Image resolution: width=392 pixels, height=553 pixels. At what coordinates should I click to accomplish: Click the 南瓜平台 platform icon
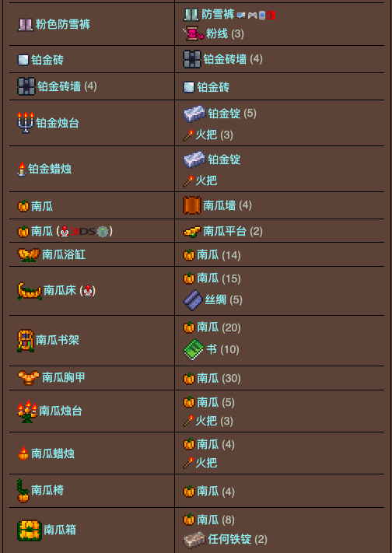pyautogui.click(x=192, y=231)
